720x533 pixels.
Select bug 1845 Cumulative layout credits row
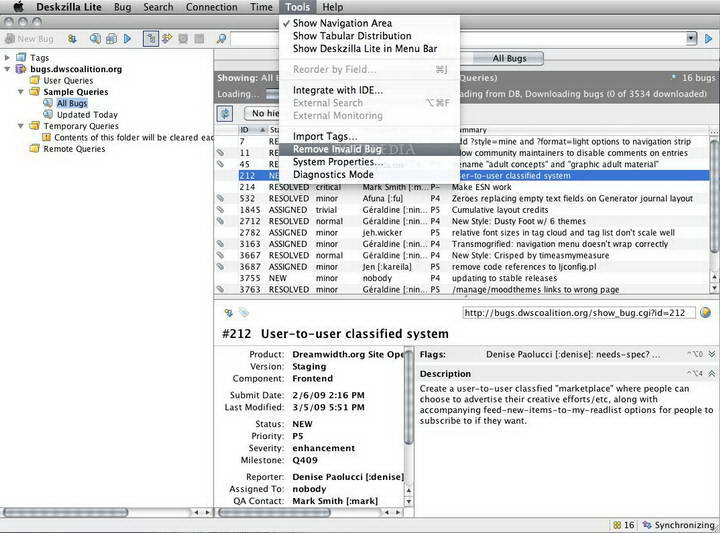click(x=461, y=210)
